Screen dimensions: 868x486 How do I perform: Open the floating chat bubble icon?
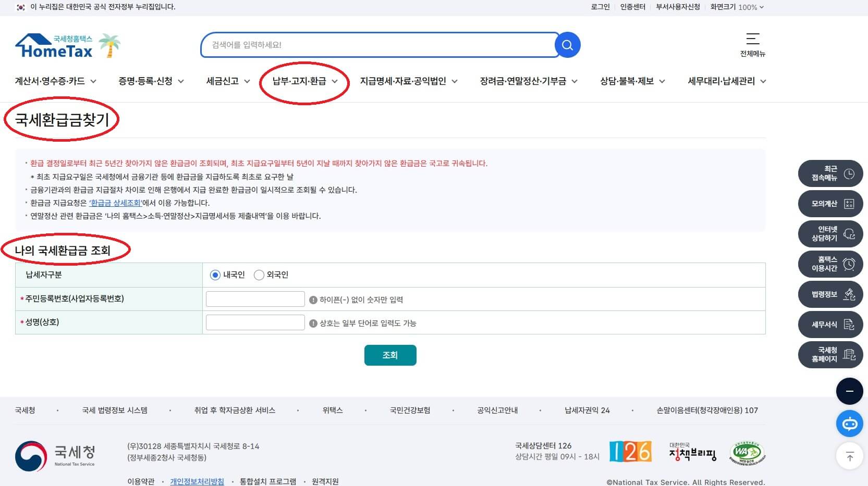[850, 423]
